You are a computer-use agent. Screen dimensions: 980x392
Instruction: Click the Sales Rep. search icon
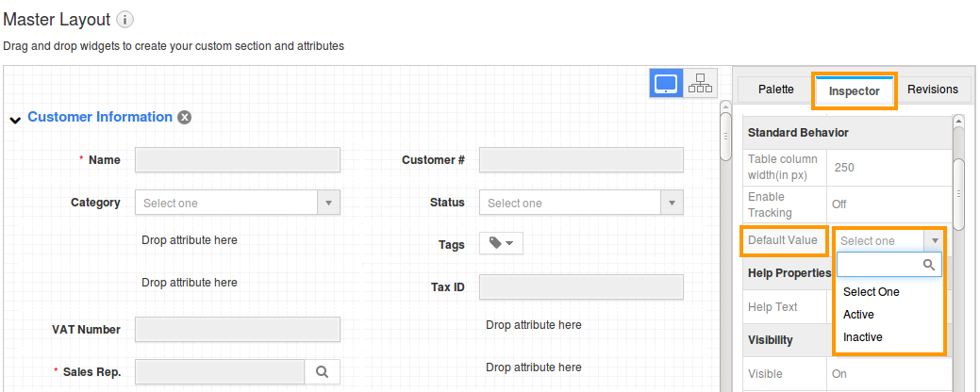pyautogui.click(x=322, y=372)
